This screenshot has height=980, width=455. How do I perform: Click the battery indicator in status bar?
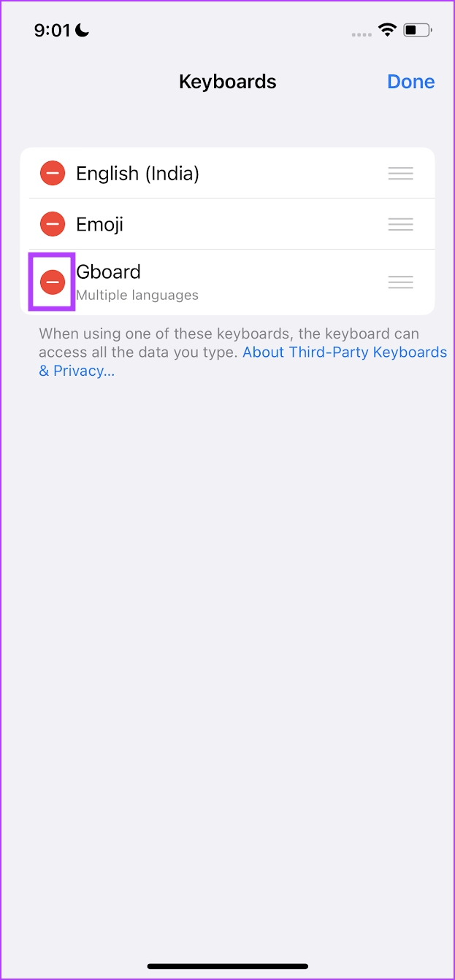(418, 30)
